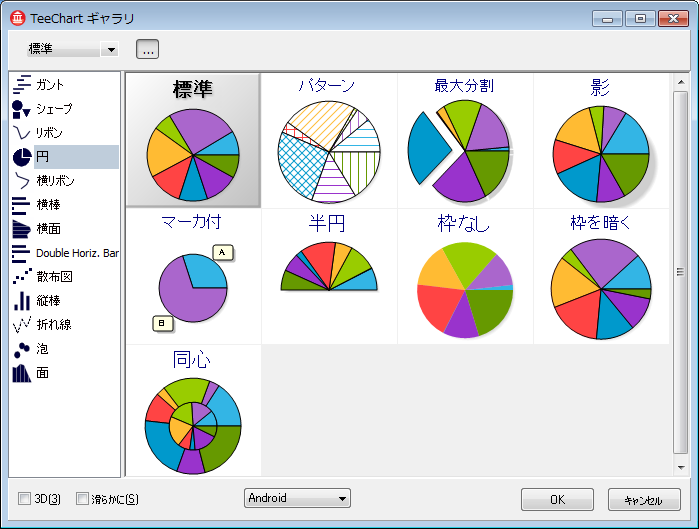Click the Double Horiz. Bar label text
This screenshot has height=529, width=699.
[77, 253]
